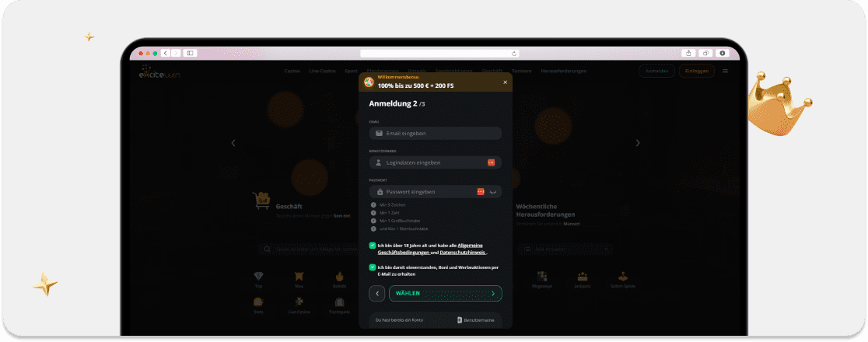Click the browser share icon

(x=688, y=53)
